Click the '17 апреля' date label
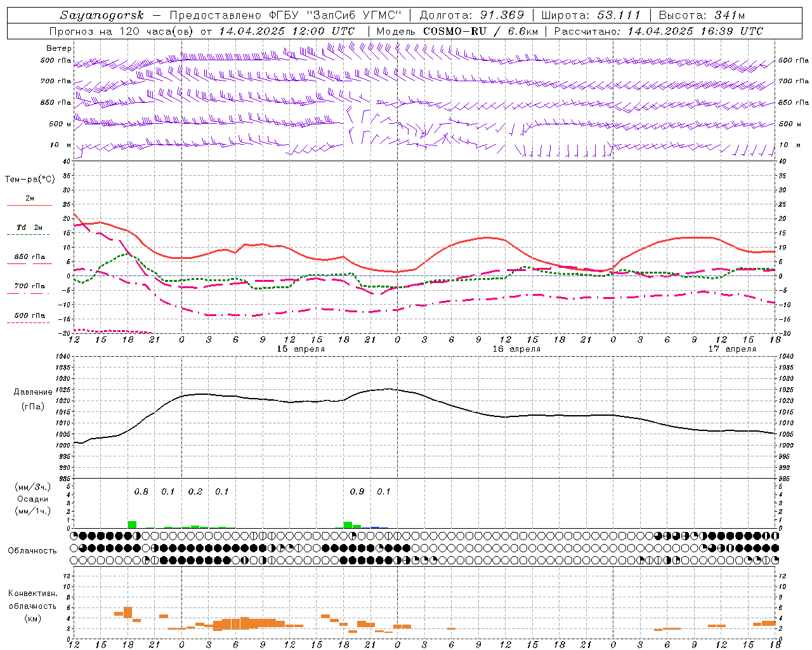This screenshot has height=650, width=812. (732, 349)
